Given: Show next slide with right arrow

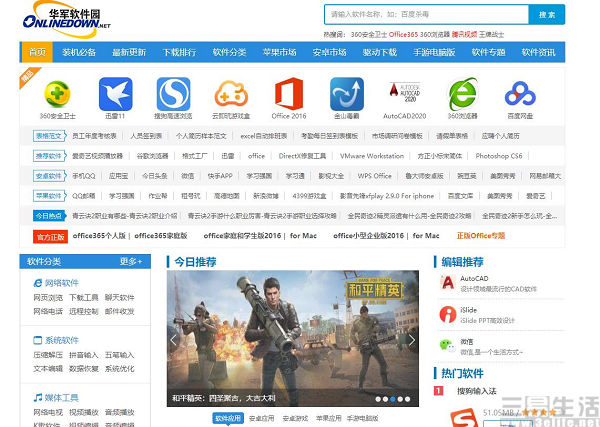Looking at the screenshot, I should pos(412,340).
